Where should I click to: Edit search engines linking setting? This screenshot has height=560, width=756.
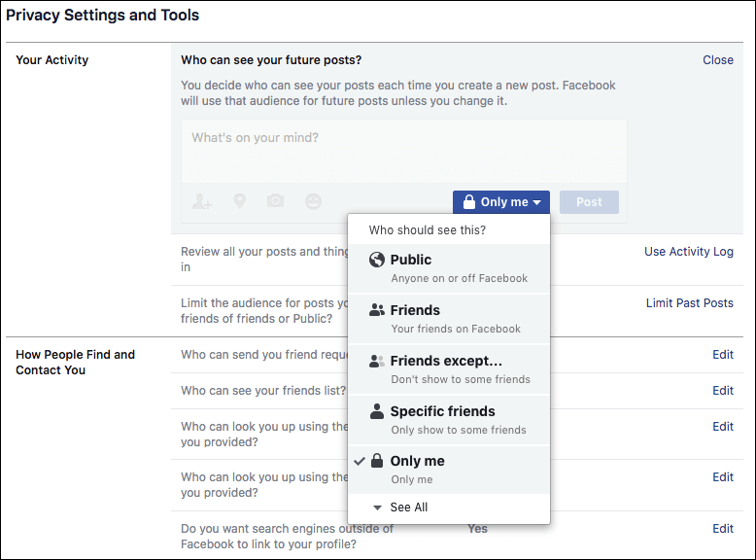pyautogui.click(x=723, y=529)
